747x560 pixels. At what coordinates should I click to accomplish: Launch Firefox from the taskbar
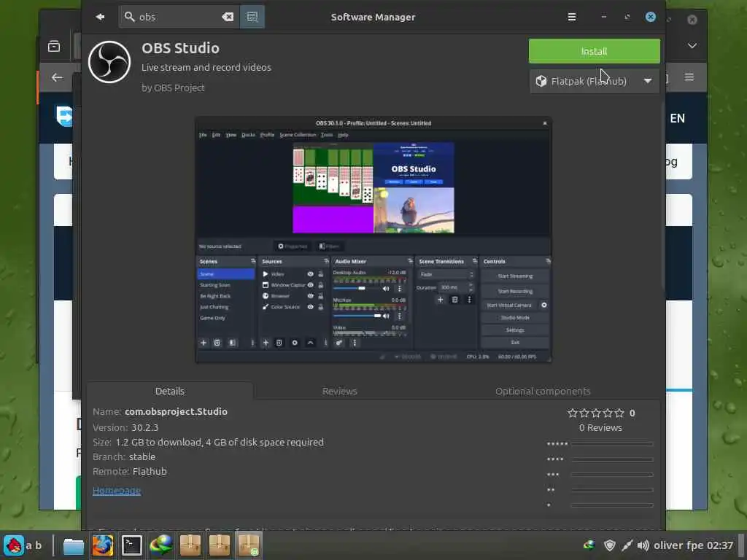pos(102,545)
